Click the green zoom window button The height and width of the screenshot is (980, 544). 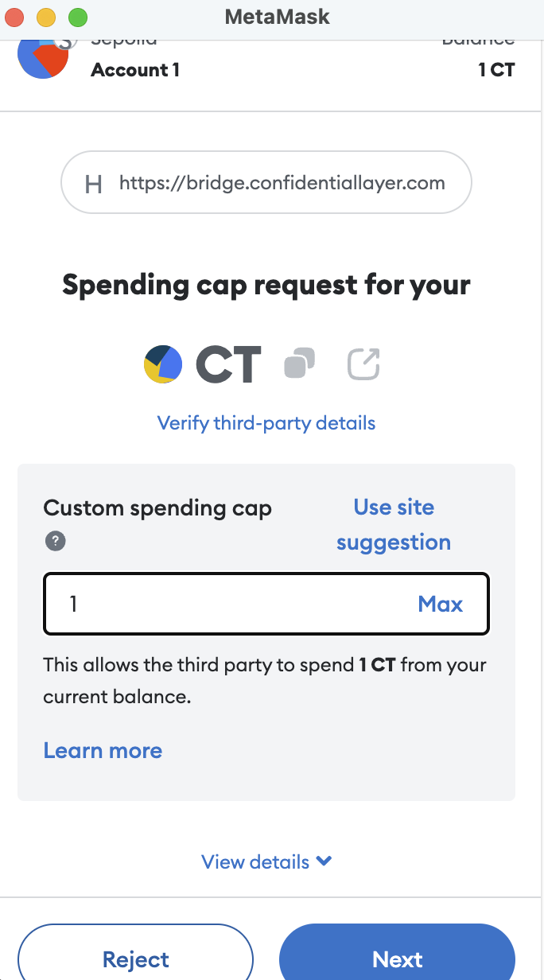(x=76, y=17)
